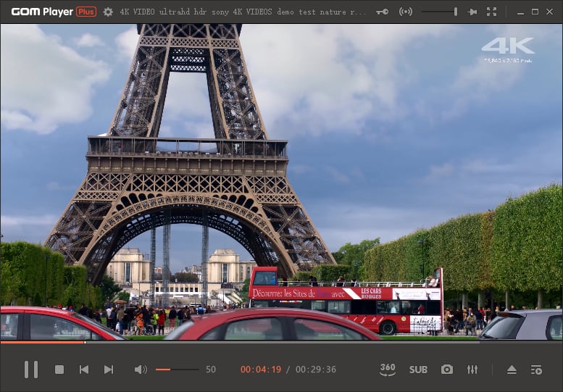
Task: Mute the audio via speaker icon
Action: 140,370
